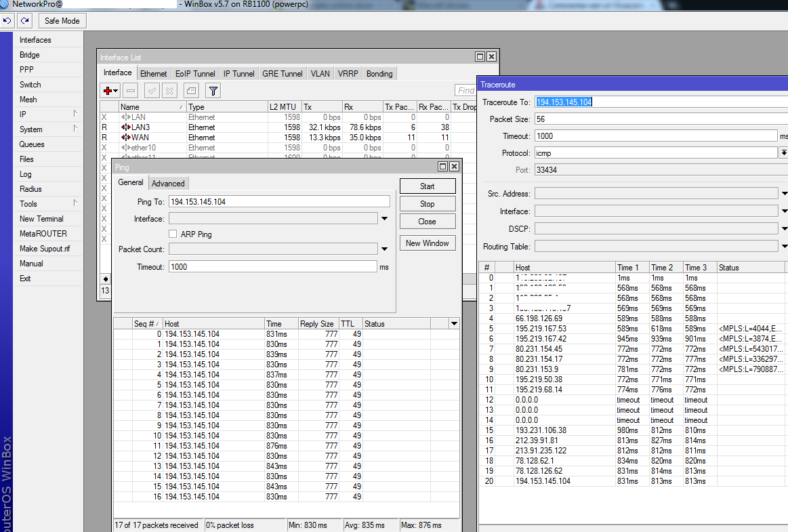Click the Disable X toolbar icon
Image resolution: width=788 pixels, height=532 pixels.
[x=169, y=91]
